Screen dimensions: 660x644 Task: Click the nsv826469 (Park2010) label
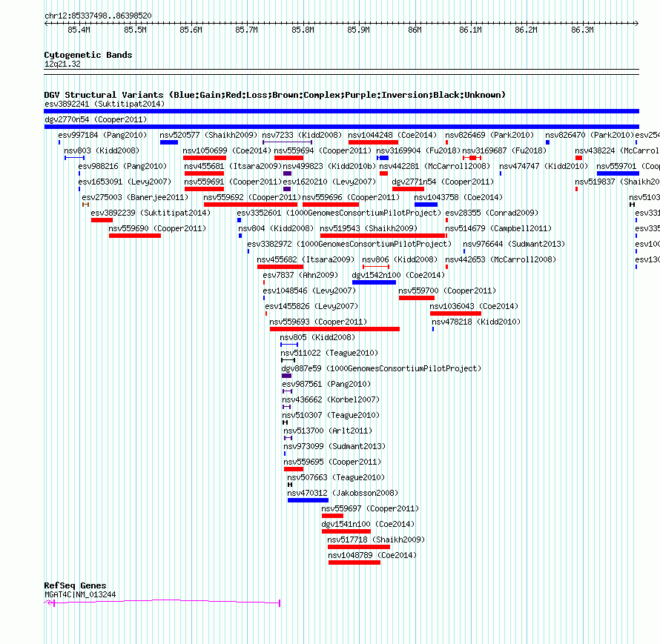point(489,135)
